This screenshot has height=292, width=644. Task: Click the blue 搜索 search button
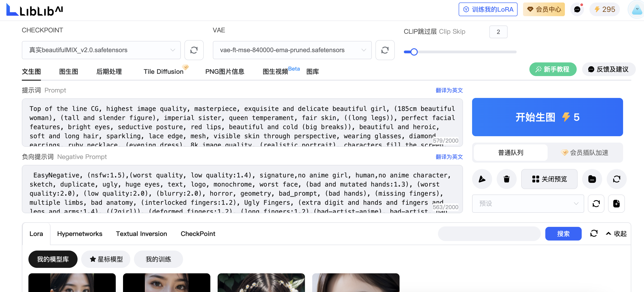563,233
